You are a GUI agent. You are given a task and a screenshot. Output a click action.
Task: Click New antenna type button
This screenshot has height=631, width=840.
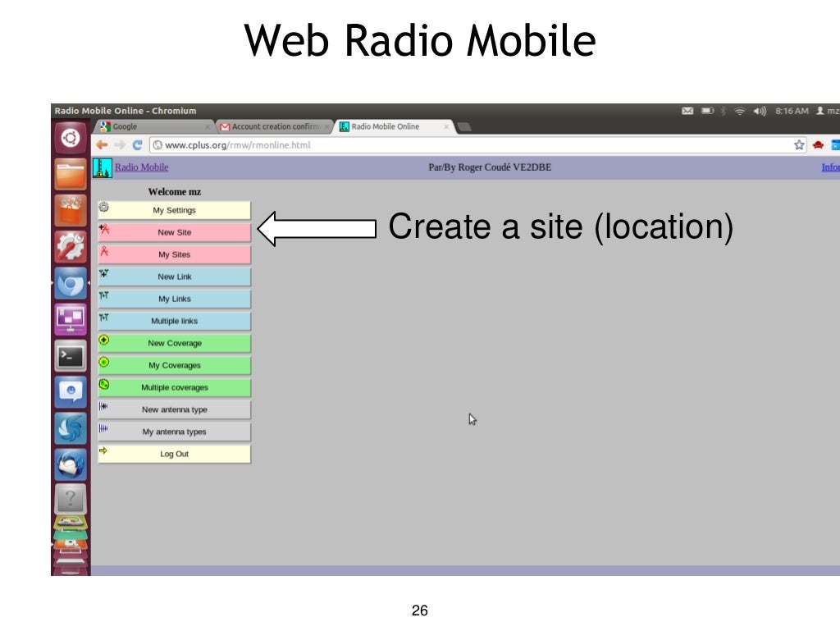click(174, 409)
